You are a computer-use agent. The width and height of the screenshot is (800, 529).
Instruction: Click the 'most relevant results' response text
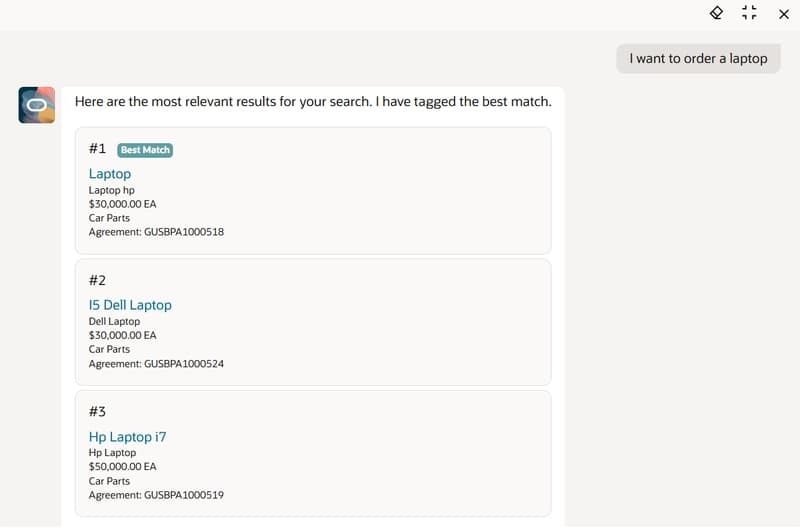313,102
